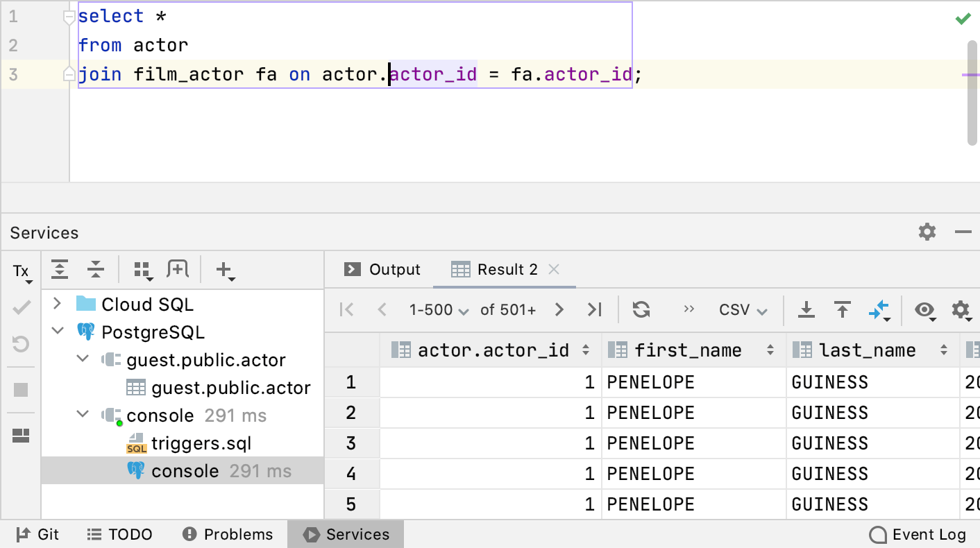Open view options with the eye icon
Image resolution: width=980 pixels, height=548 pixels.
[x=924, y=311]
